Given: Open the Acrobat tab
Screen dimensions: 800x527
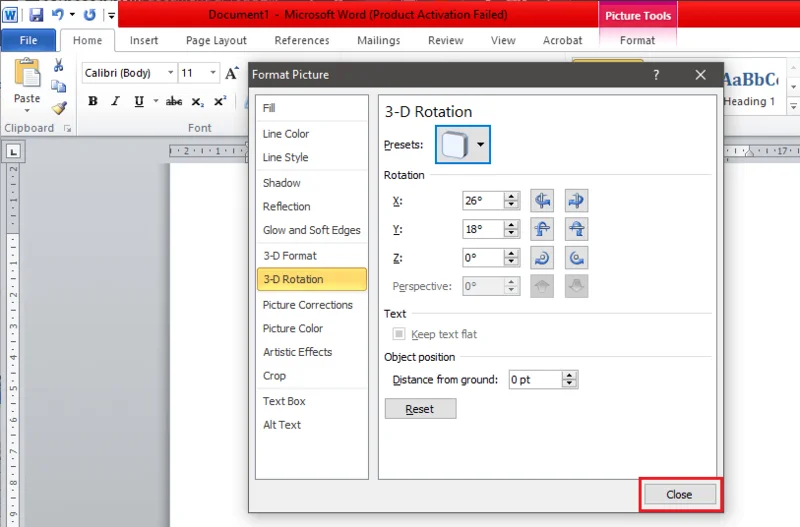Looking at the screenshot, I should pos(562,40).
